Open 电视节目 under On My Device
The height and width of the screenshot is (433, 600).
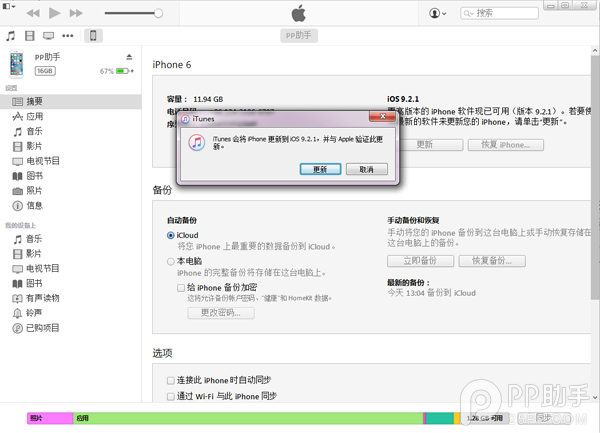pyautogui.click(x=71, y=269)
